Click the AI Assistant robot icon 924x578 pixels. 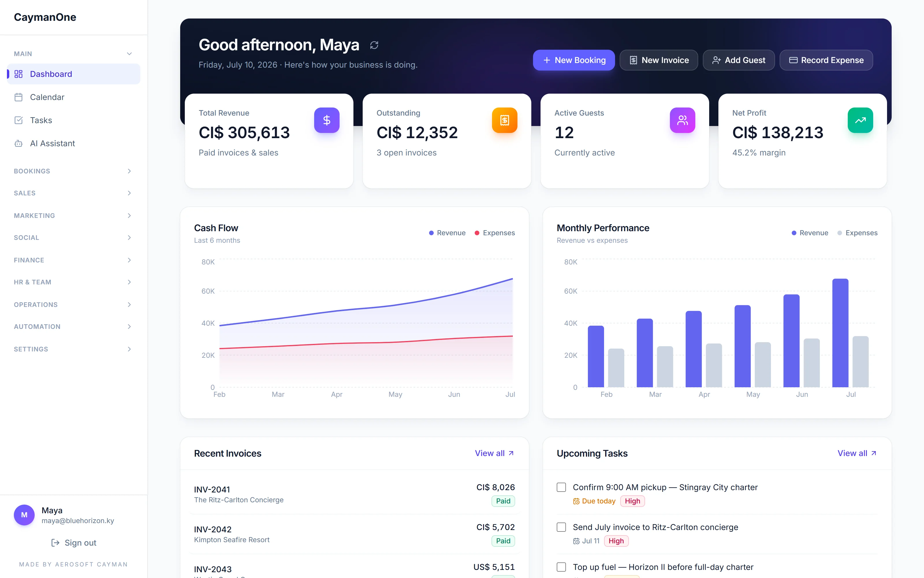[x=18, y=143]
